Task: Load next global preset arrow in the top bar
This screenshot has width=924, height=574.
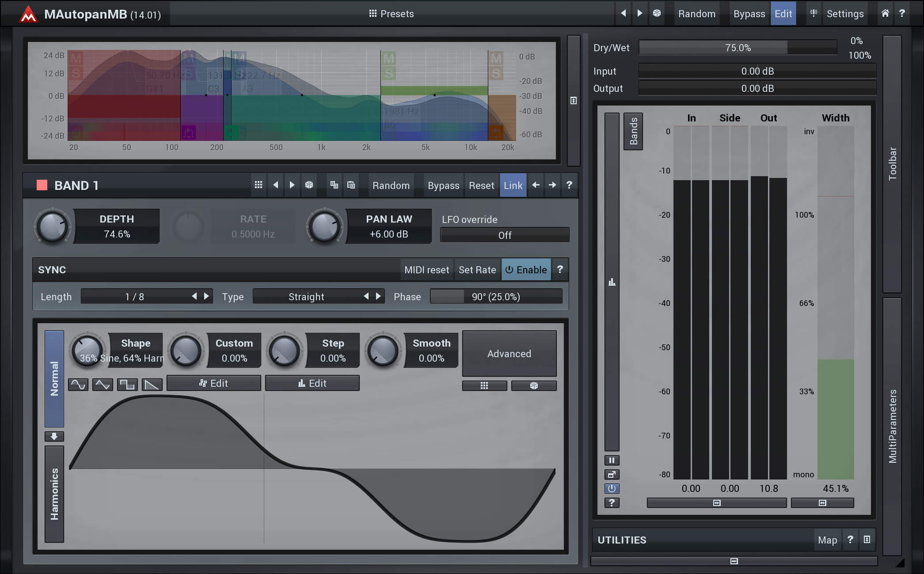Action: tap(639, 13)
